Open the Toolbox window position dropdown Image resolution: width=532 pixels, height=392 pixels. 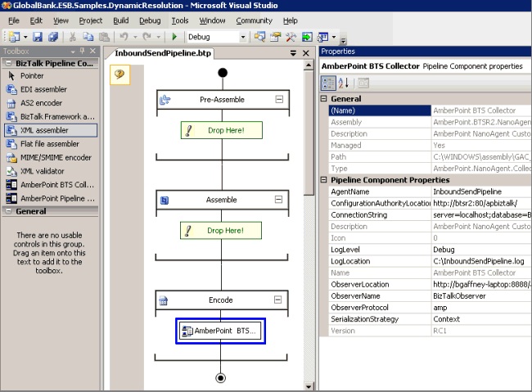tap(73, 52)
